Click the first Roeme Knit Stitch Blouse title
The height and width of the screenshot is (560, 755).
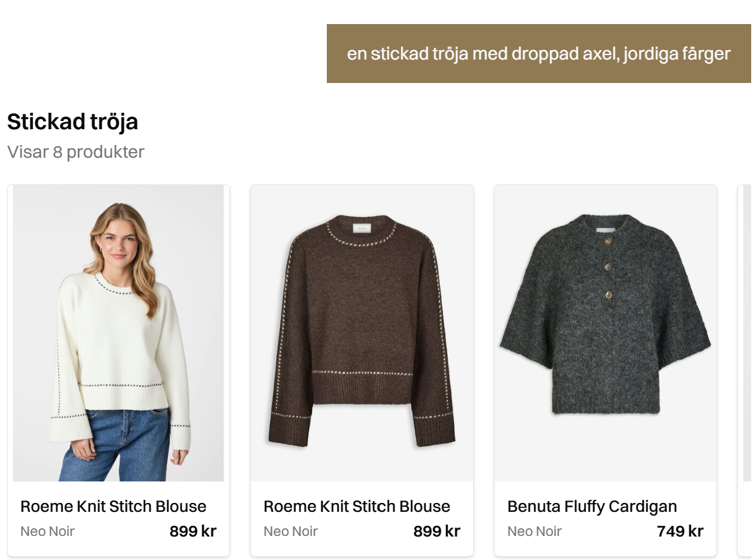coord(113,507)
